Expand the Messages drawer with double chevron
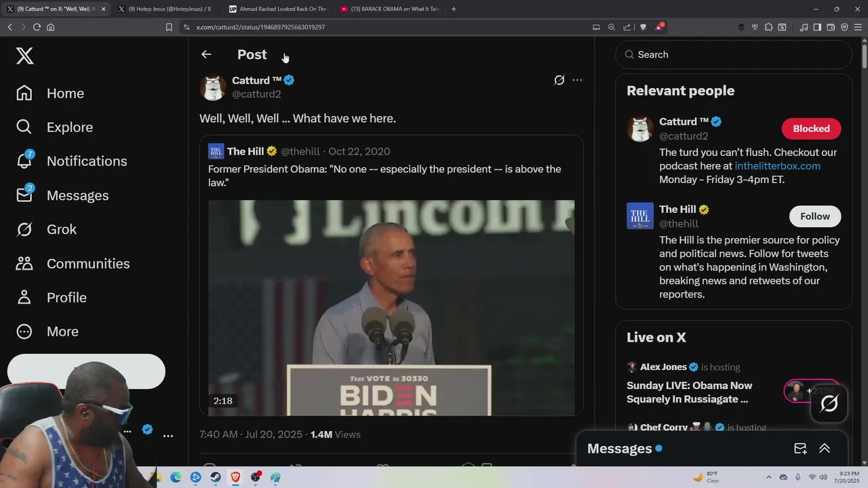The height and width of the screenshot is (488, 868). (825, 449)
